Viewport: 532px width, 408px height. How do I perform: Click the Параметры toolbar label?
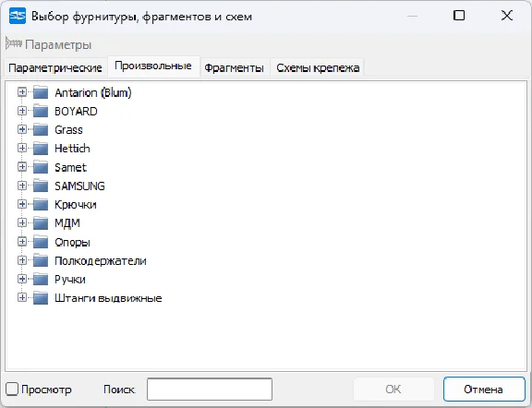click(58, 44)
